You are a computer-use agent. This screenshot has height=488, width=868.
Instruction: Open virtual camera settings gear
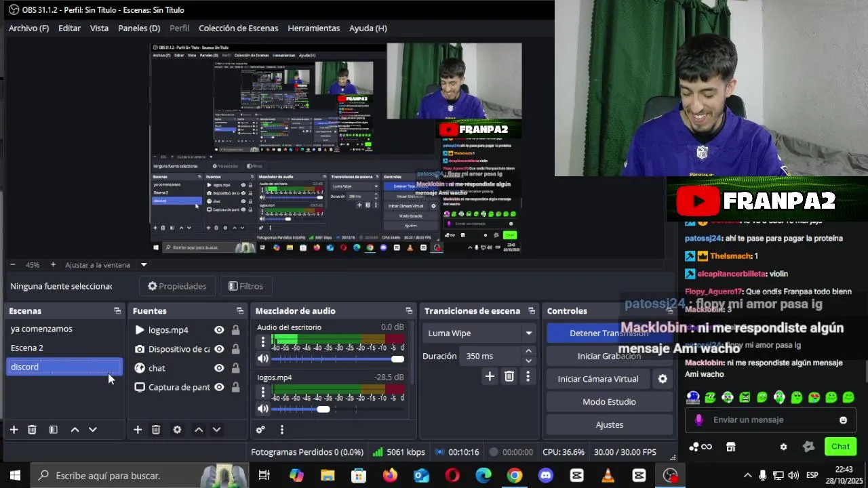point(663,379)
